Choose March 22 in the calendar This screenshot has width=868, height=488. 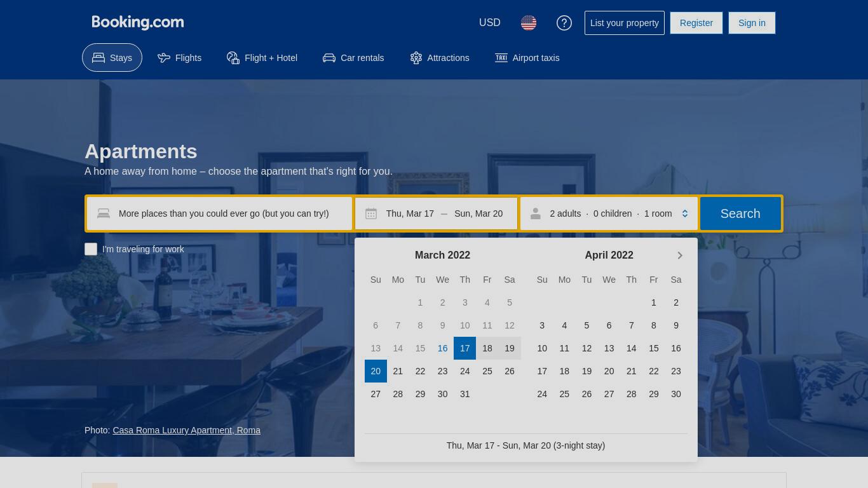point(420,371)
